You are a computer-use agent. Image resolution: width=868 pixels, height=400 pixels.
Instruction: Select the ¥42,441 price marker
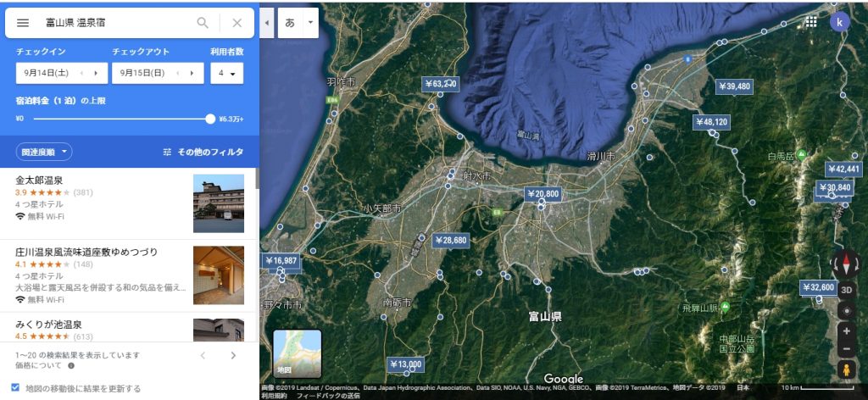[x=844, y=169]
